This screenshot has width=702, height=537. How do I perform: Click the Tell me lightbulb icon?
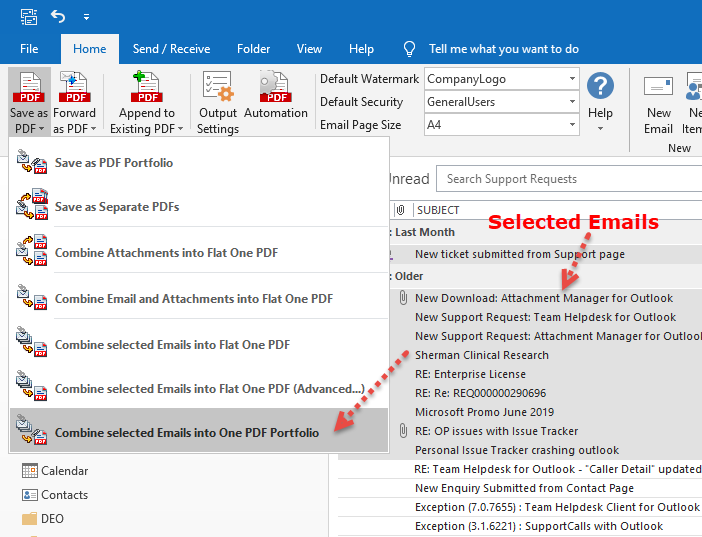(409, 49)
